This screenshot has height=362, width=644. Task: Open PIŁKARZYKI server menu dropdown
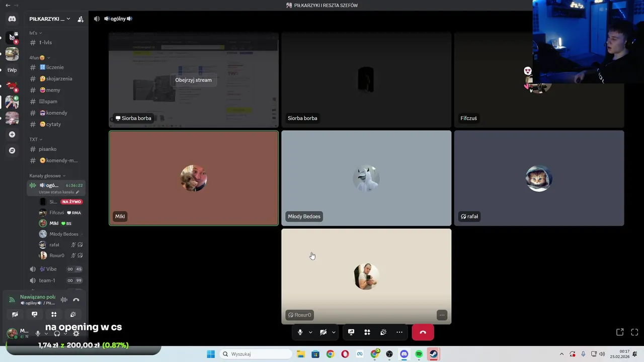(49, 19)
